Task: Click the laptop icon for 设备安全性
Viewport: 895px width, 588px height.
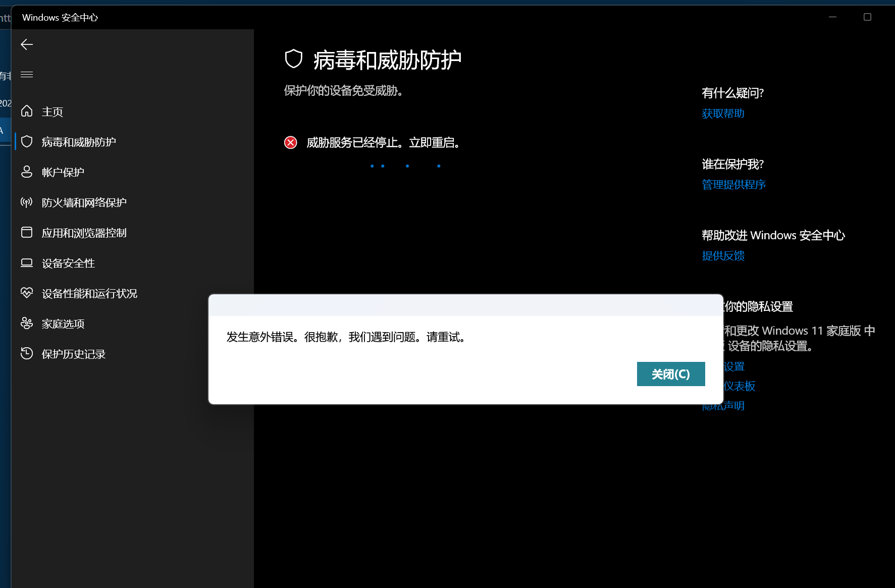Action: coord(27,262)
